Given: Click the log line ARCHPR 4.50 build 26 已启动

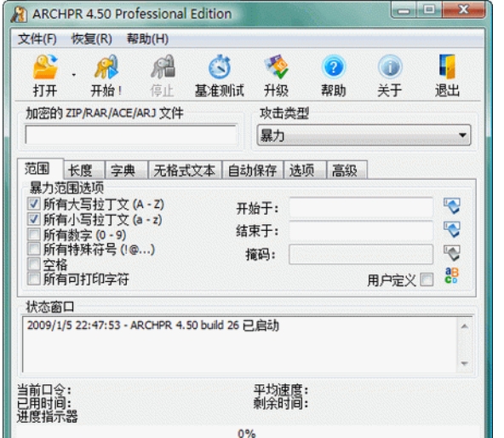Looking at the screenshot, I should (153, 326).
